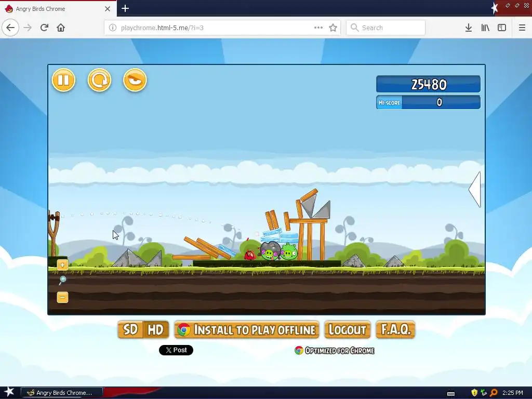Restart the level with the circular arrow button
This screenshot has height=399, width=532.
[99, 80]
